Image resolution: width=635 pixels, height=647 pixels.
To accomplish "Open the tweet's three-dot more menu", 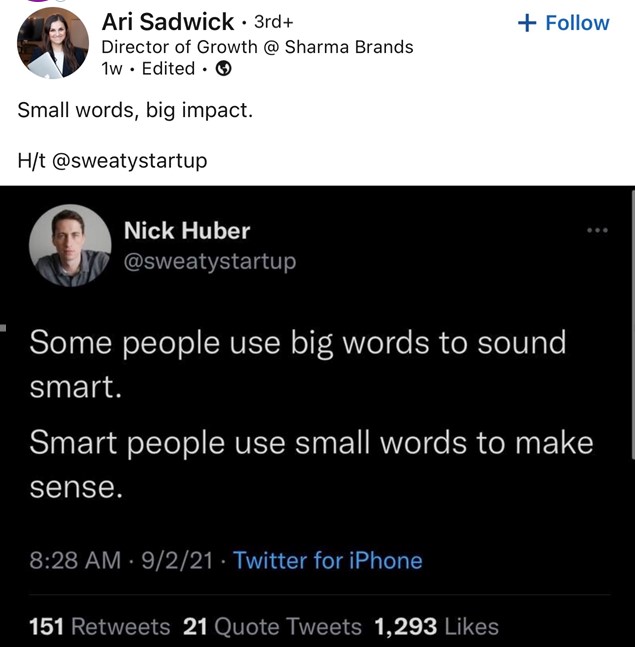I will pyautogui.click(x=597, y=231).
